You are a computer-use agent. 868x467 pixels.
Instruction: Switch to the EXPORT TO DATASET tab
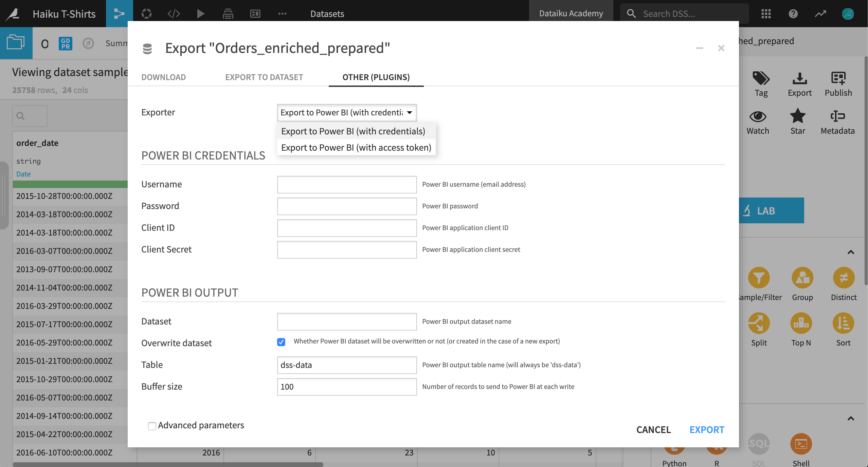coord(264,77)
